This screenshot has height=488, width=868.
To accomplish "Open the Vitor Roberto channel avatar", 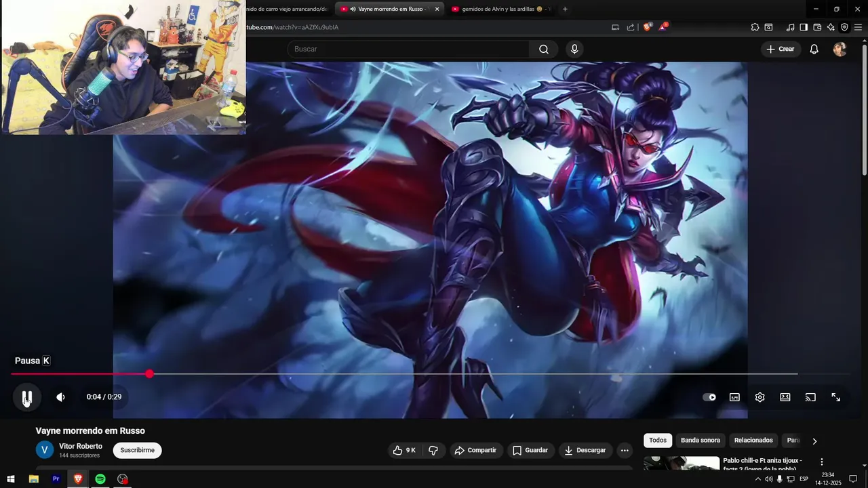I will pyautogui.click(x=45, y=450).
